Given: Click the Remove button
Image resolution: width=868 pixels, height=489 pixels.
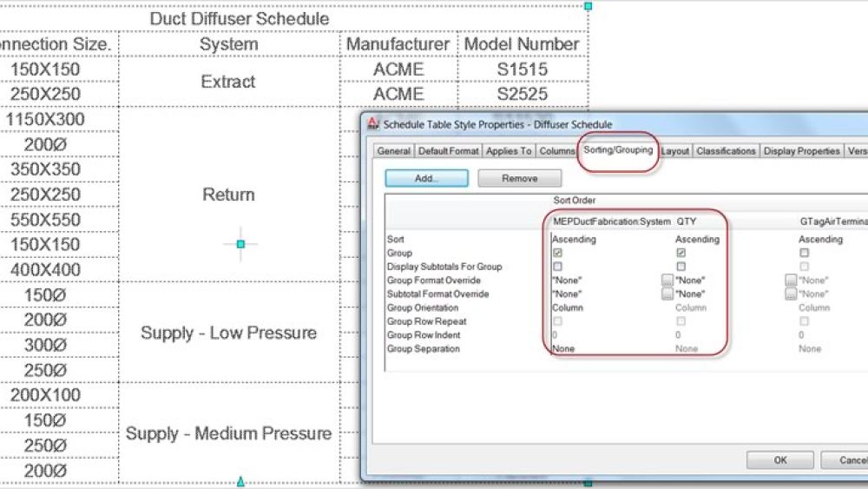Looking at the screenshot, I should click(520, 178).
